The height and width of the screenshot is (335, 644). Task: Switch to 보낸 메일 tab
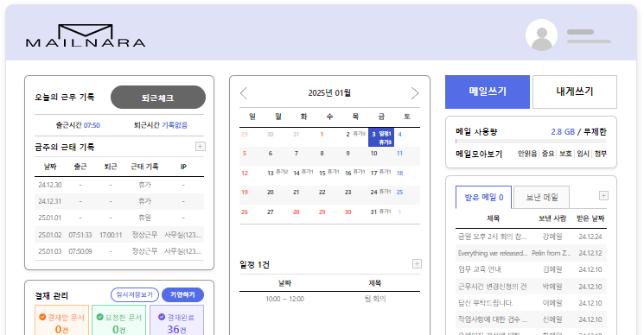click(542, 197)
